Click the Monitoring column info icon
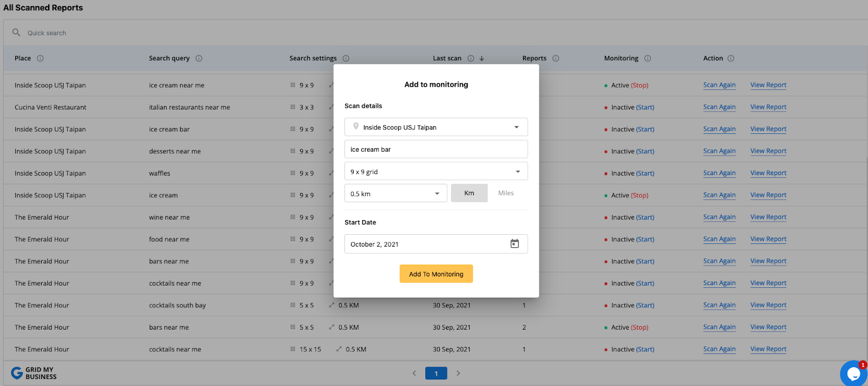The width and height of the screenshot is (868, 386). [x=648, y=59]
